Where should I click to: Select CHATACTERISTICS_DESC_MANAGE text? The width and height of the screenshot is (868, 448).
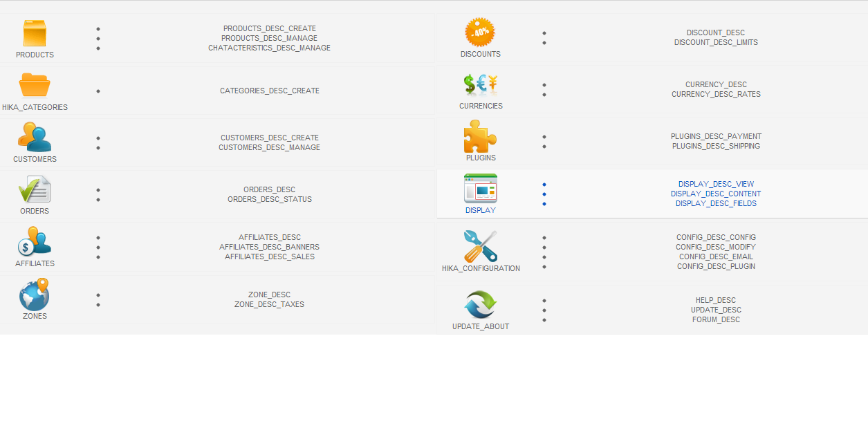(x=270, y=48)
